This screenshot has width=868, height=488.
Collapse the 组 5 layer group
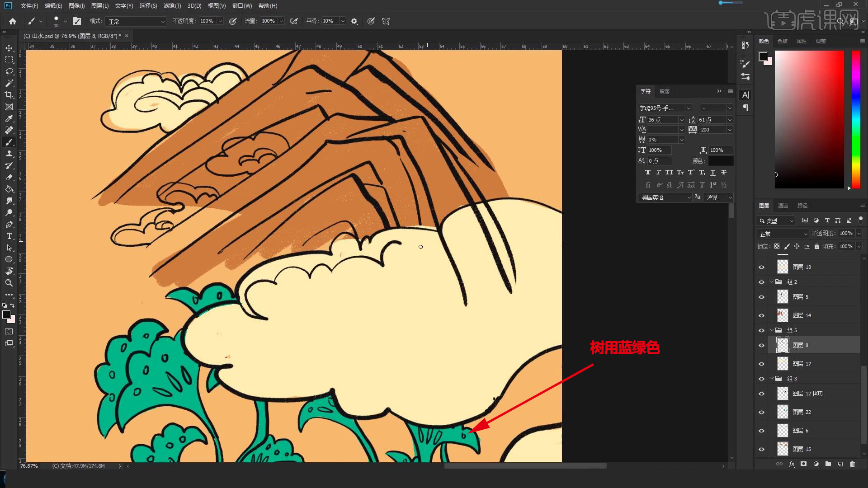click(x=772, y=330)
